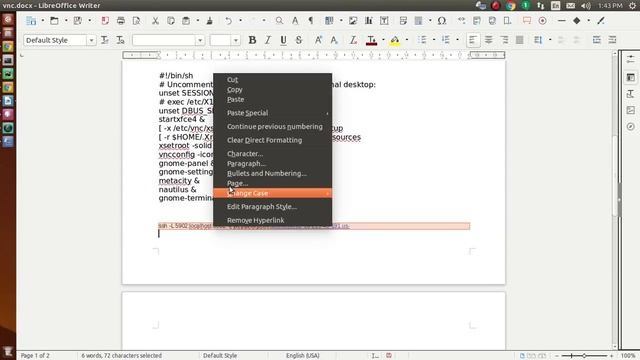Toggle Italic formatting
This screenshot has width=640, height=360.
click(268, 40)
